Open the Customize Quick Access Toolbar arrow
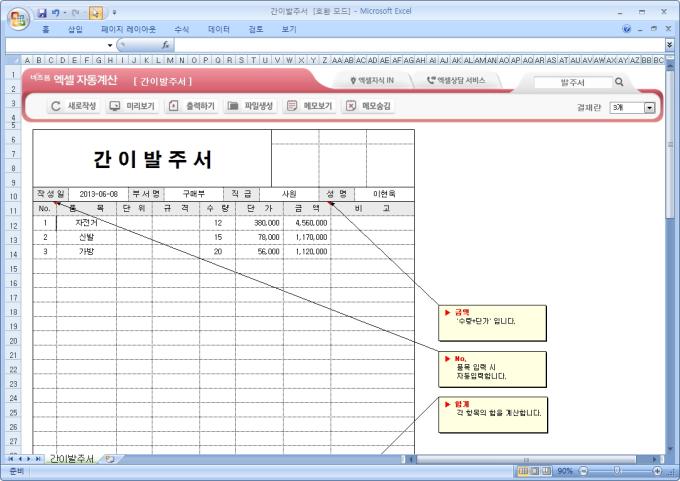The image size is (680, 481). coord(114,13)
